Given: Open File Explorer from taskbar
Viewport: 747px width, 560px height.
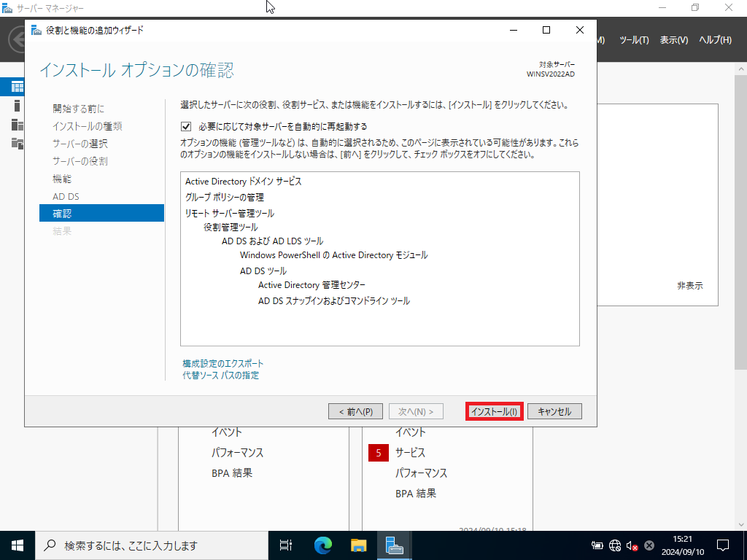Looking at the screenshot, I should (358, 545).
